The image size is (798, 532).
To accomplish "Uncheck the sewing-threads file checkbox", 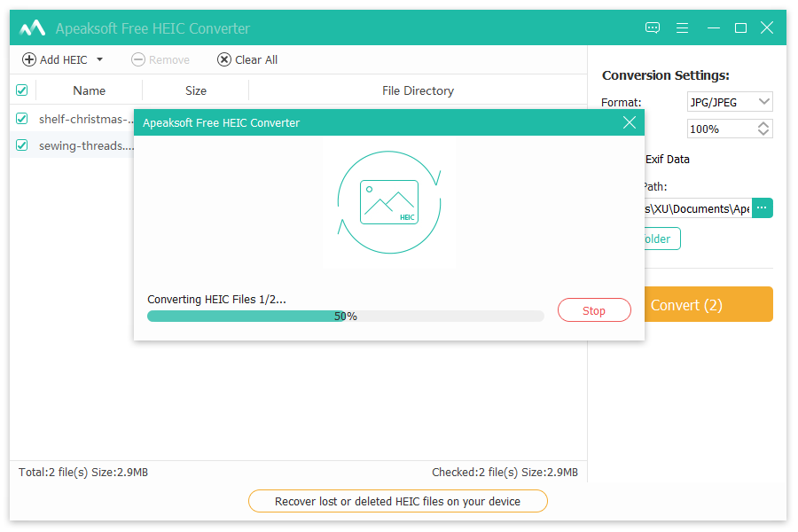I will (x=22, y=145).
